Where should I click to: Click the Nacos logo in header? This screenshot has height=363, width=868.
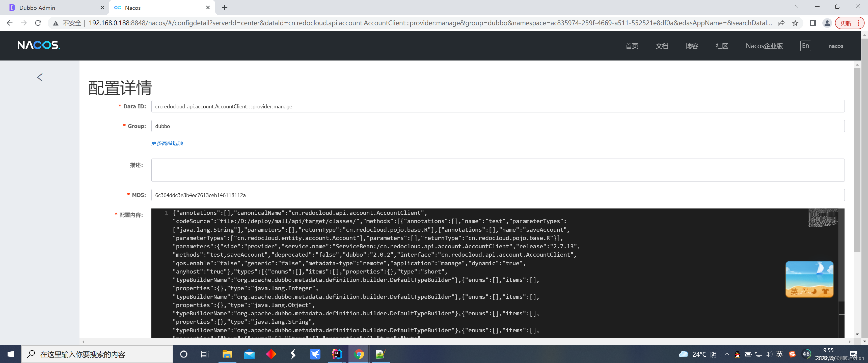tap(38, 45)
